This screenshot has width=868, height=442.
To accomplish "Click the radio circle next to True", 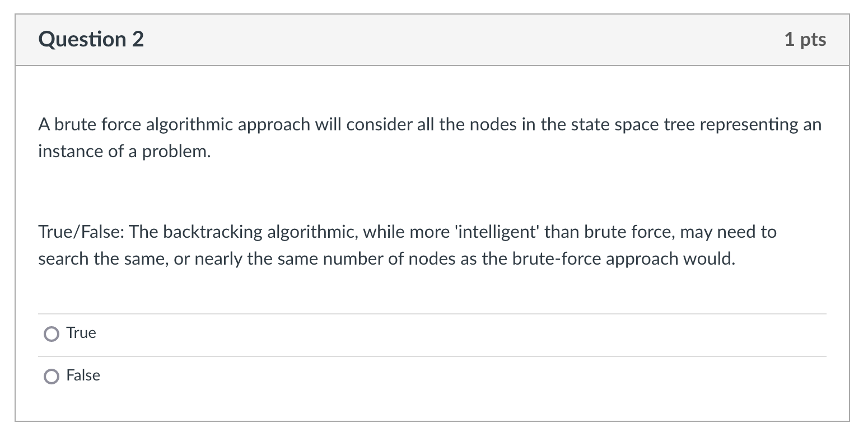I will tap(52, 333).
